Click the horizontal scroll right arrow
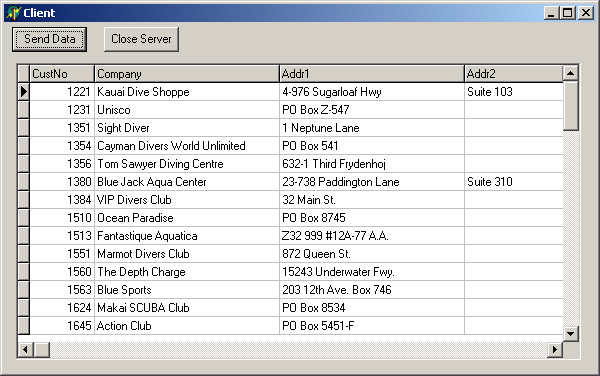 555,349
